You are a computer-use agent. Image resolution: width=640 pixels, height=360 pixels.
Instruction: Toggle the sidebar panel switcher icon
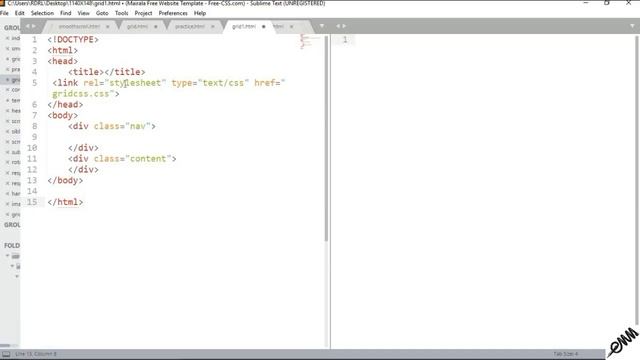pyautogui.click(x=6, y=354)
